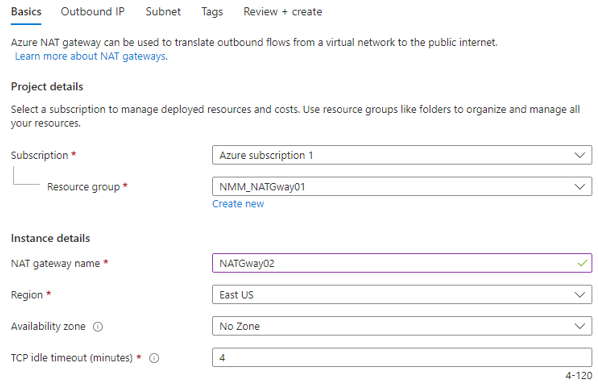This screenshot has height=384, width=598.
Task: Focus the NAT gateway name field
Action: tap(402, 263)
